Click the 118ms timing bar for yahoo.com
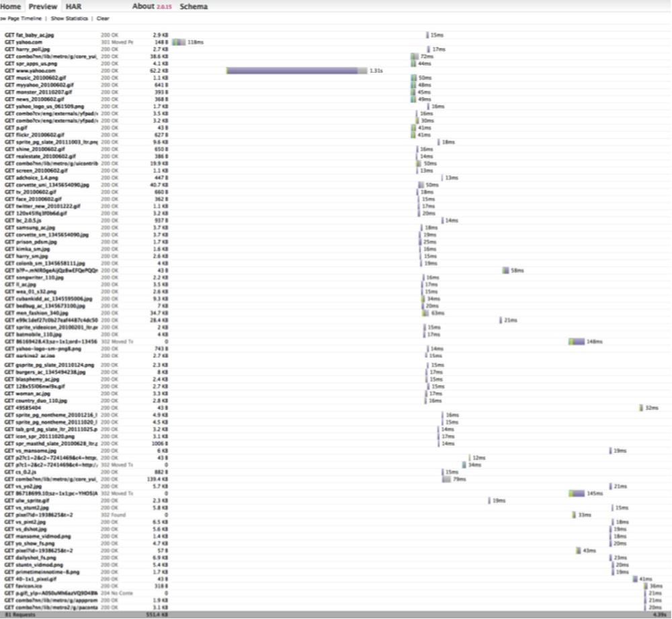The image size is (672, 619). coord(177,42)
